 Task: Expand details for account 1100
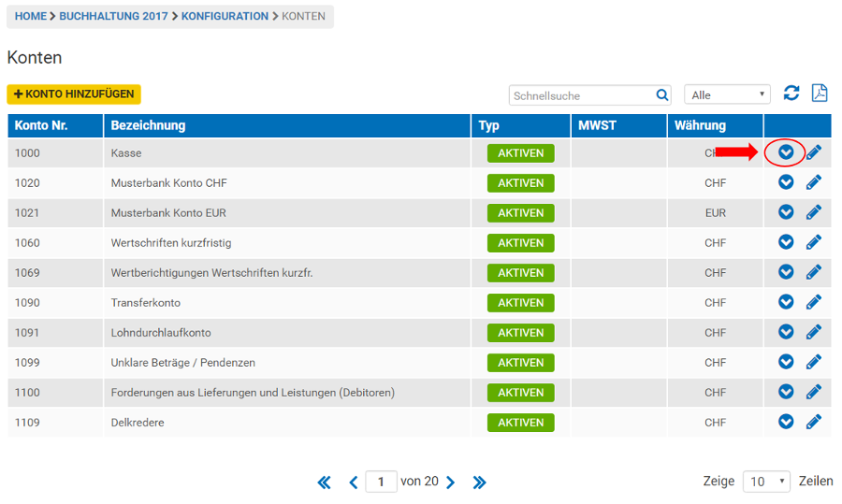point(786,392)
